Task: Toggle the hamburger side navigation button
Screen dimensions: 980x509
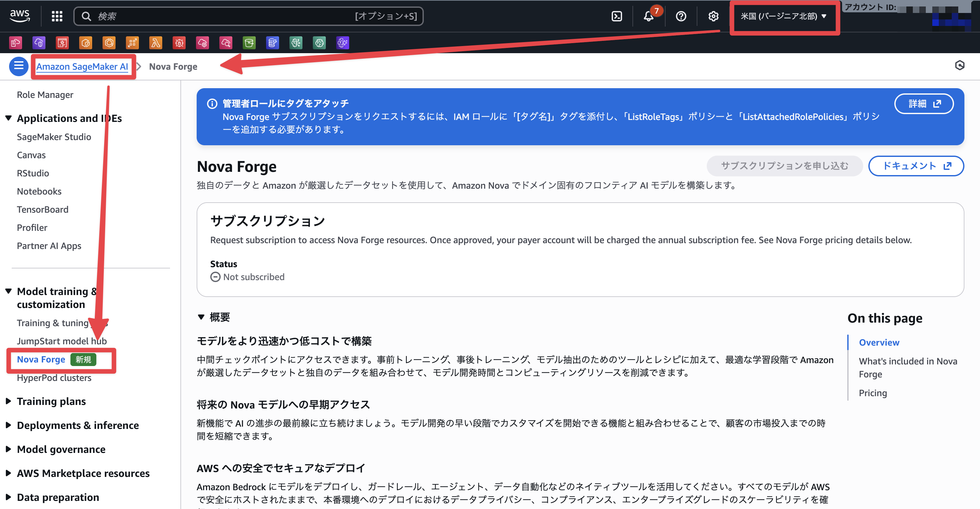Action: click(x=18, y=66)
